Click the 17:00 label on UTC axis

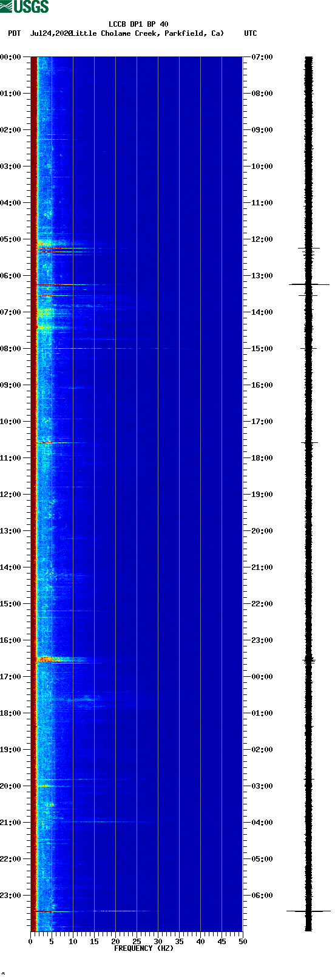(262, 422)
